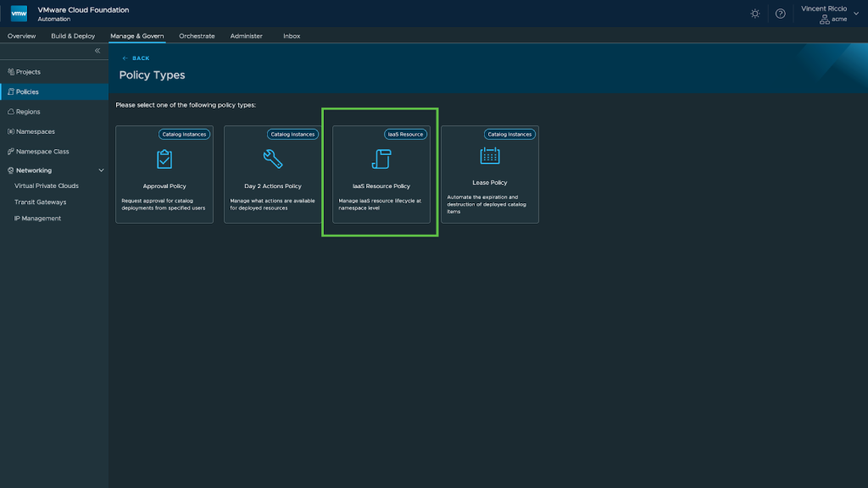868x488 pixels.
Task: Open Projects in the sidebar
Action: (28, 72)
